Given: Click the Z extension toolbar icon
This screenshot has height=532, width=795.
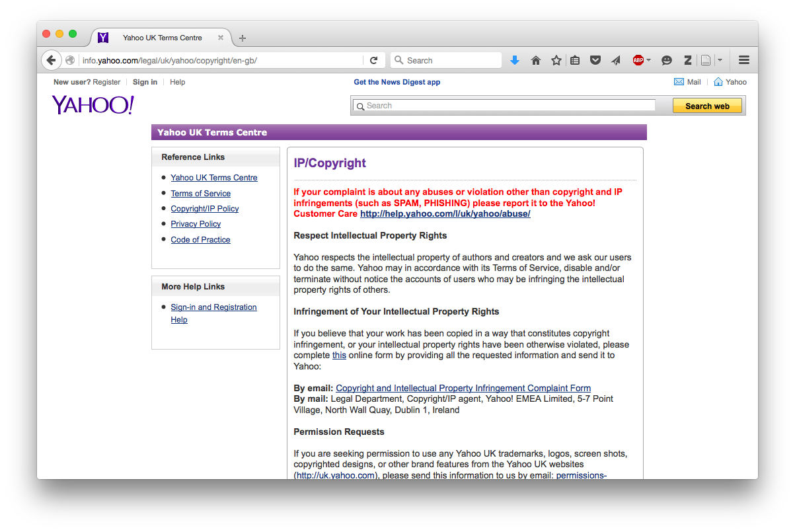Looking at the screenshot, I should click(x=687, y=60).
